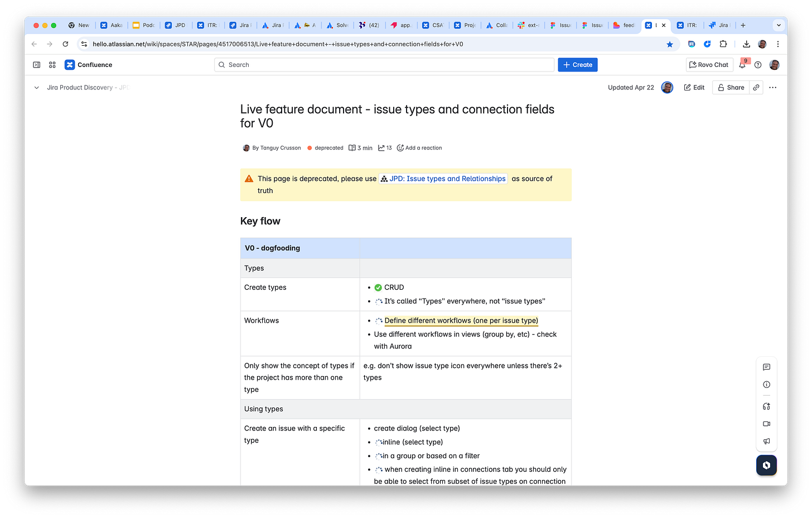Click the Workflows table cell
Screen dimensions: 812x518
300,333
